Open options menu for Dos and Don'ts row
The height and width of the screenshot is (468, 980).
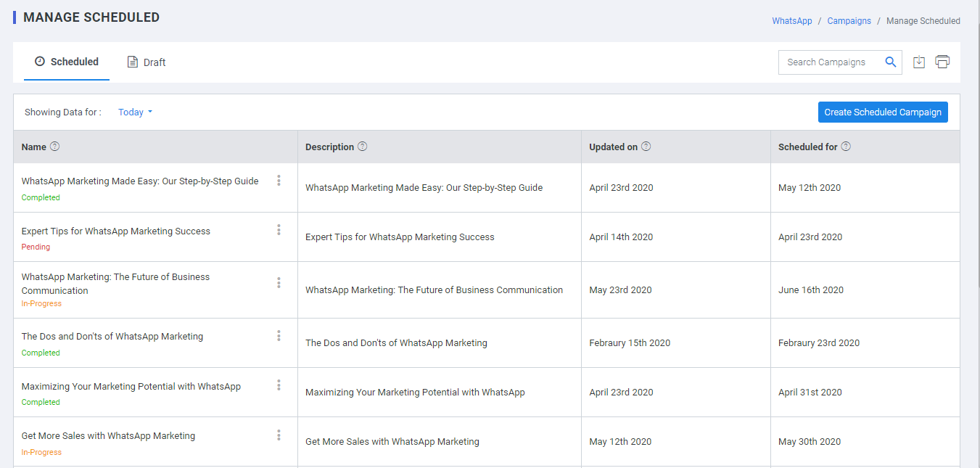[279, 336]
